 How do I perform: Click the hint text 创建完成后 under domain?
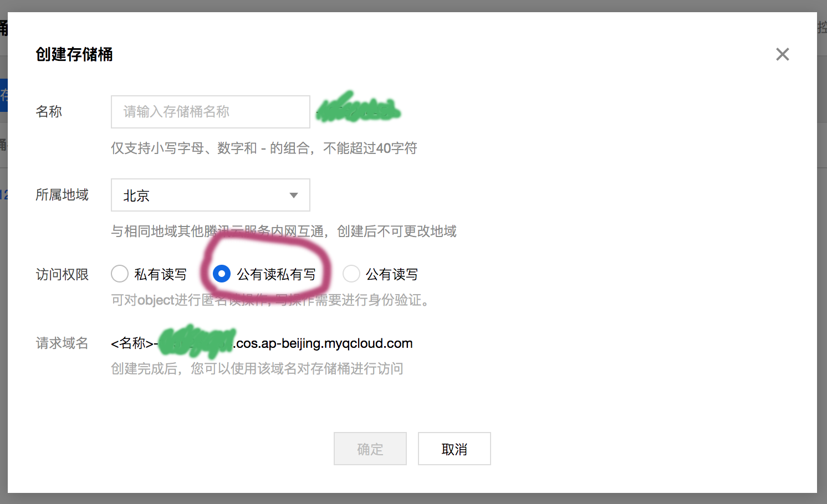[x=257, y=369]
